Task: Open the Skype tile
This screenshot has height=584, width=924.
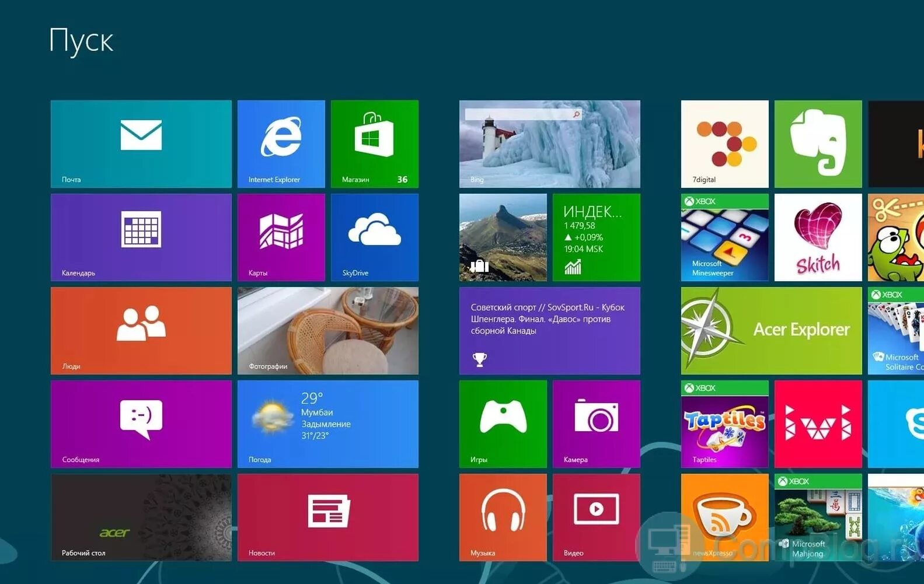Action: click(896, 424)
